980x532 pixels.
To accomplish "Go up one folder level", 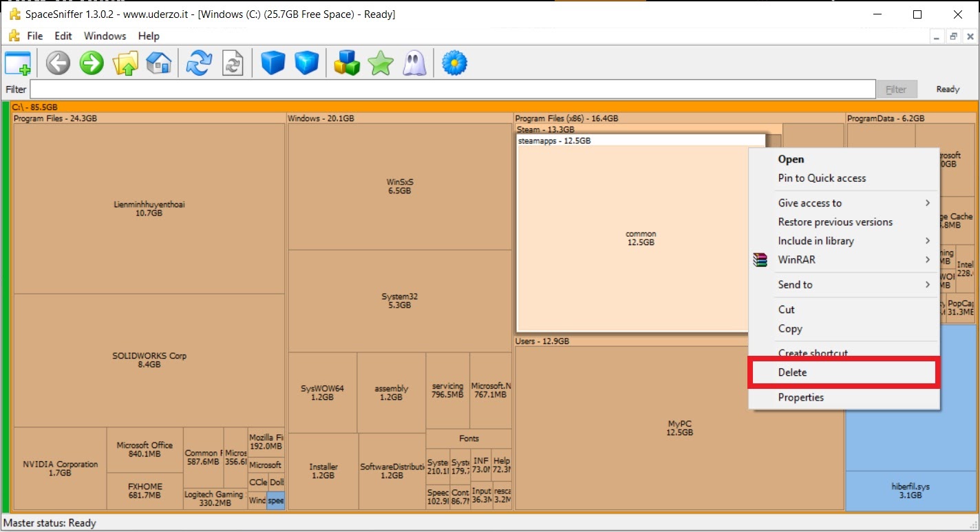I will tap(125, 63).
